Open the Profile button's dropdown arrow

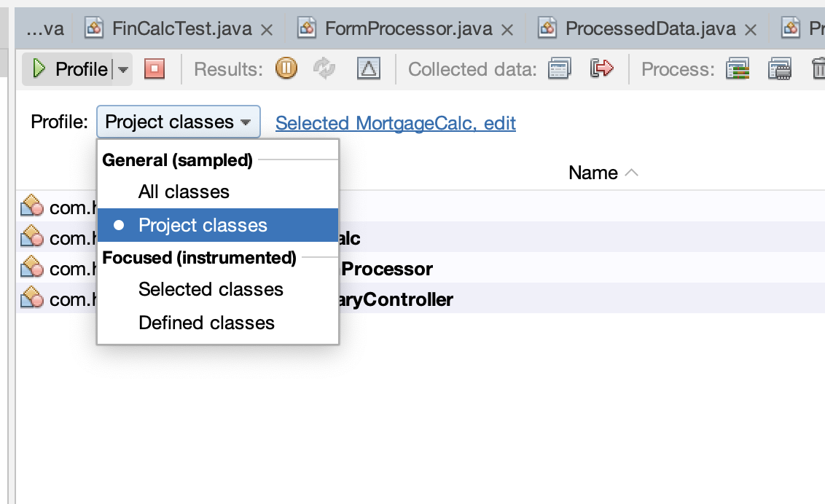(122, 70)
